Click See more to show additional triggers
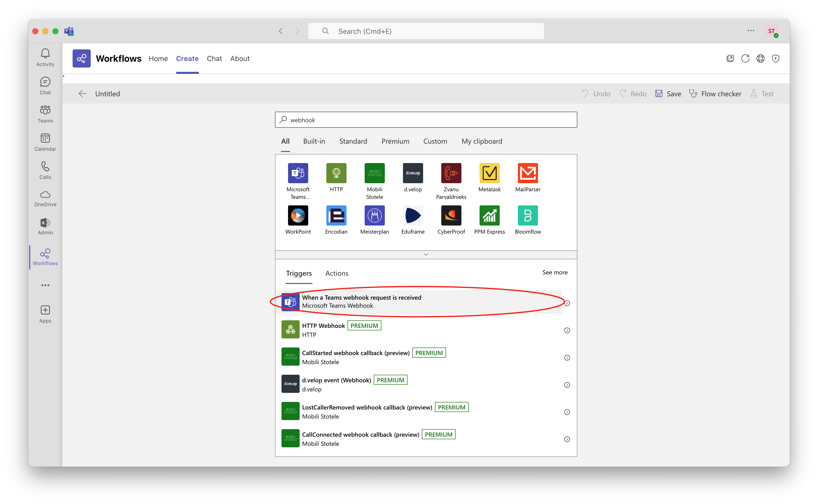 (555, 272)
